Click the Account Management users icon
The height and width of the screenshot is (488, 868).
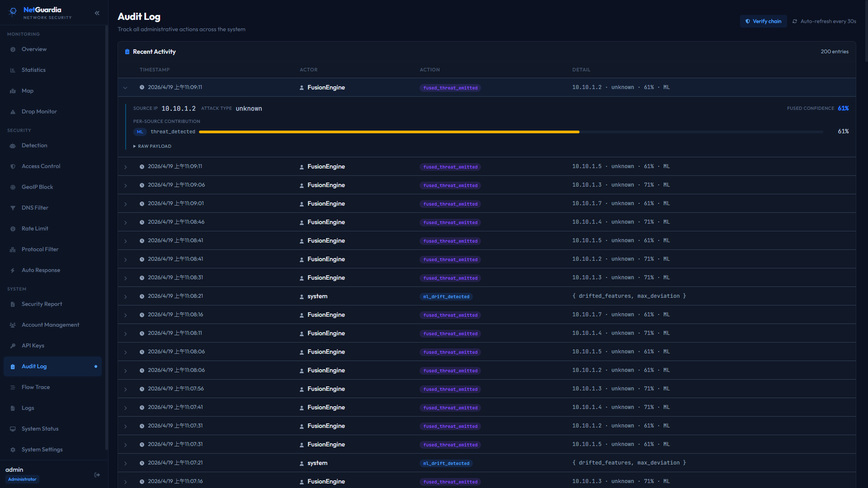click(13, 325)
